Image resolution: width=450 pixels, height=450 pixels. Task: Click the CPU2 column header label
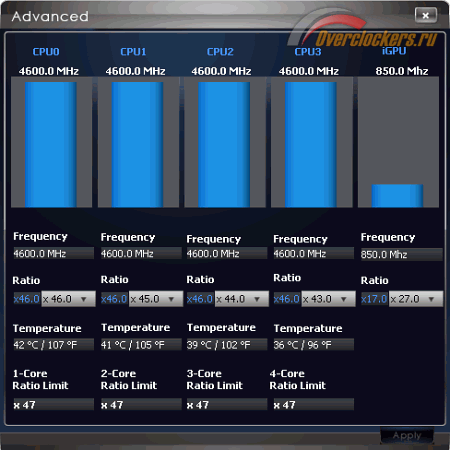[220, 52]
